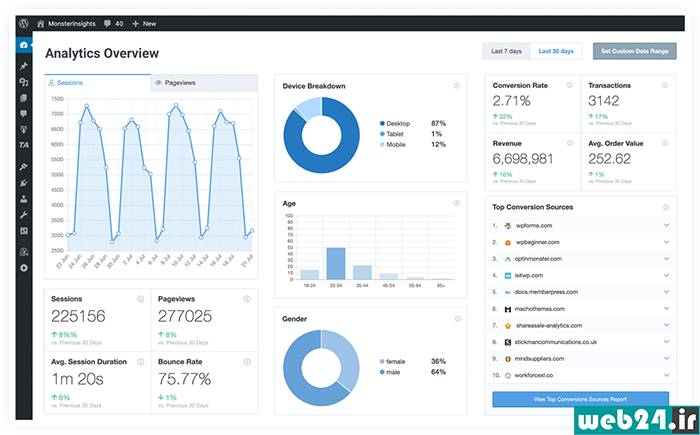The height and width of the screenshot is (435, 700).
Task: Expand the isitwp.com row chevron
Action: pos(666,276)
